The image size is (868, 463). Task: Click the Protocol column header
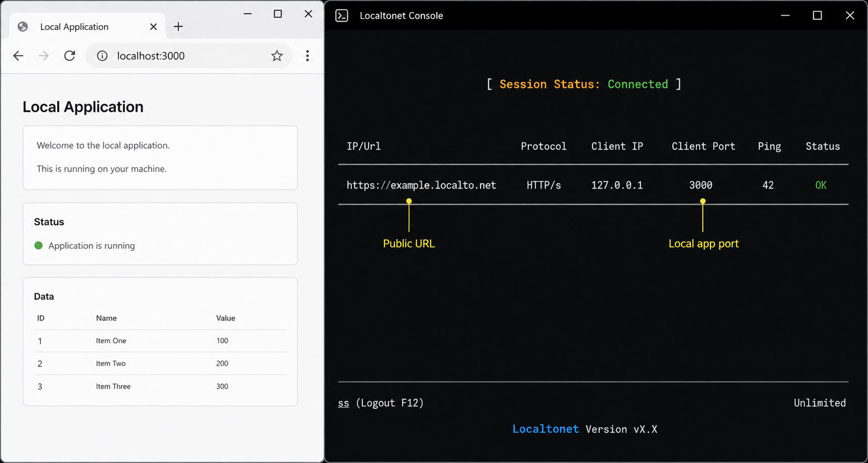click(544, 147)
